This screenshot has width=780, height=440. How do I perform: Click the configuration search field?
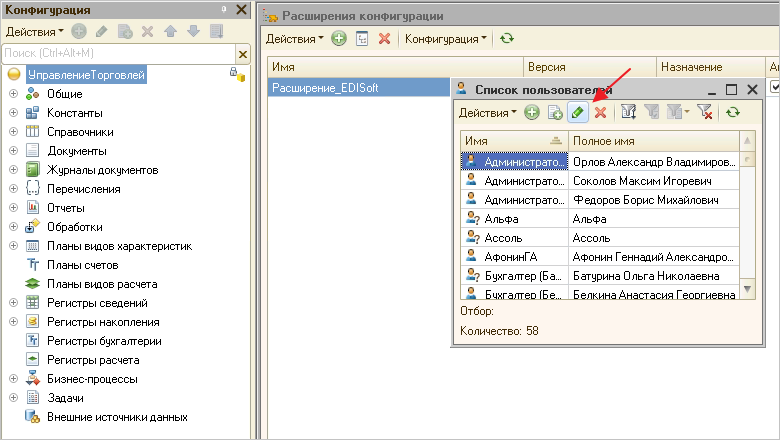[118, 53]
